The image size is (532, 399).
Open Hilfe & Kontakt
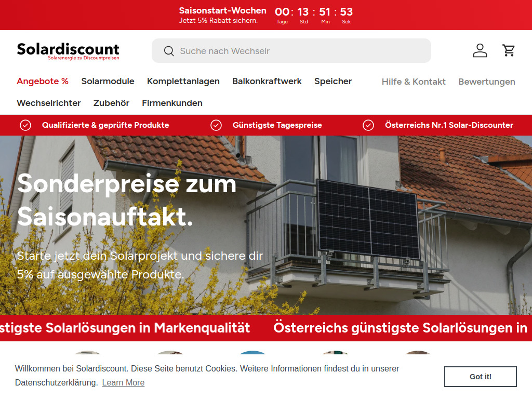[414, 81]
